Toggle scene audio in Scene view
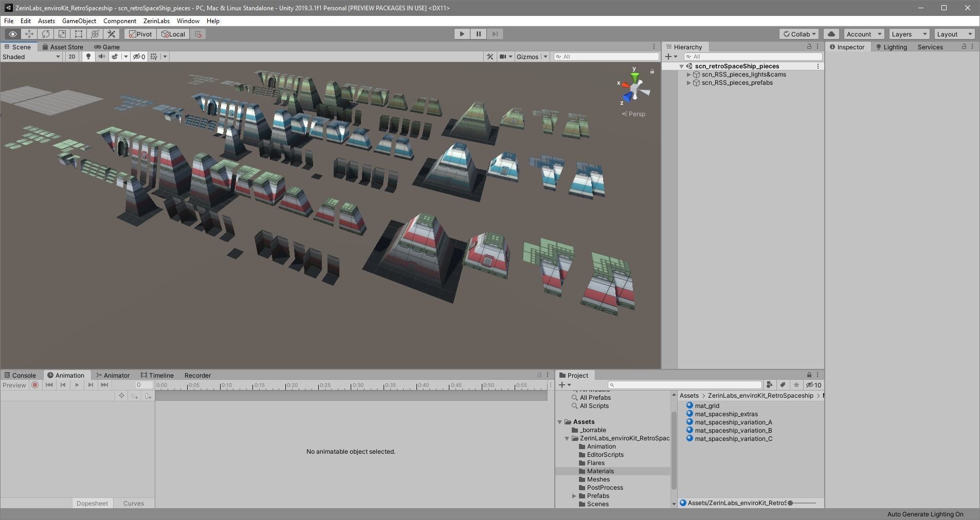Viewport: 980px width, 520px height. point(101,57)
